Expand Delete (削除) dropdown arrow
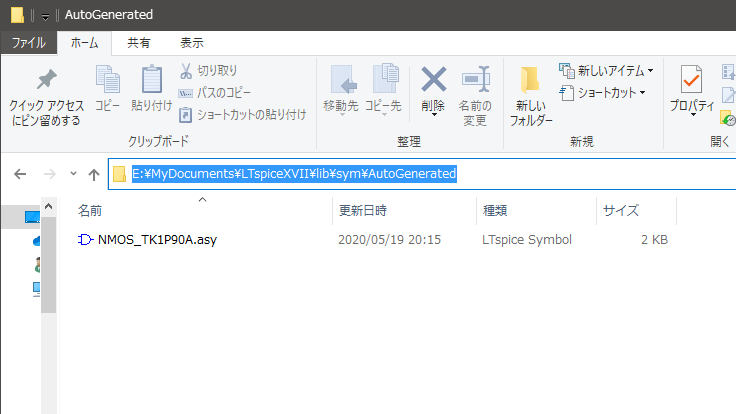 click(x=434, y=115)
